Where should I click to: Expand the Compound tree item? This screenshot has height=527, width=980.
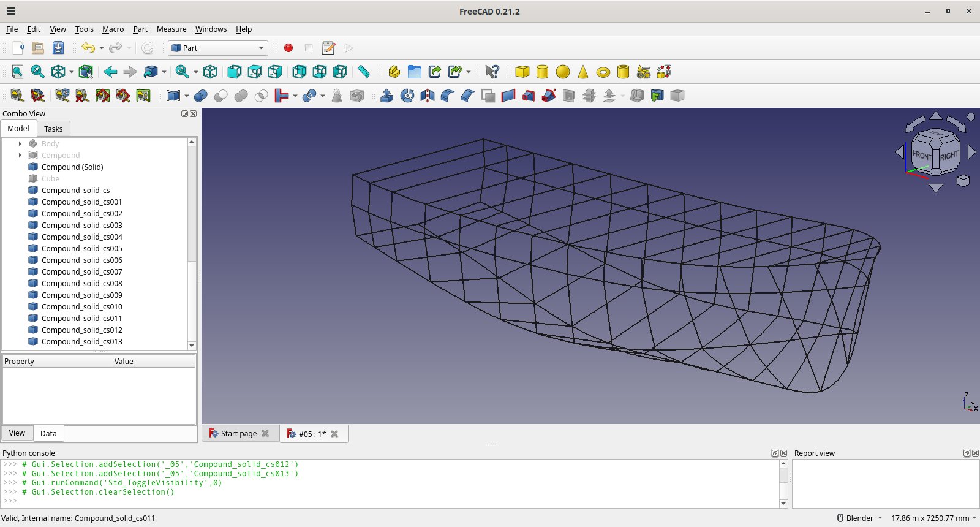[20, 155]
